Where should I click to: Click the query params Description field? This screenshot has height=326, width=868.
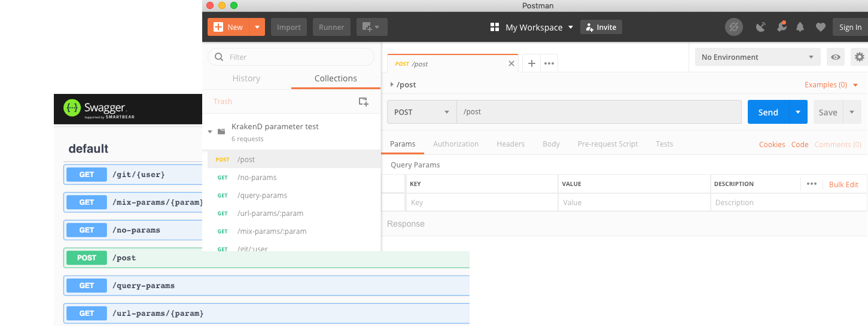pos(788,203)
